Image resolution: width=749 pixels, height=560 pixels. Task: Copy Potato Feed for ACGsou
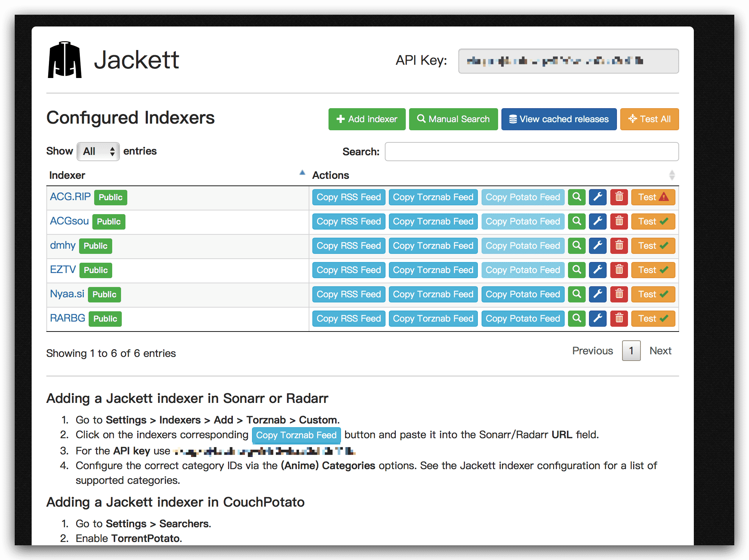[523, 221]
